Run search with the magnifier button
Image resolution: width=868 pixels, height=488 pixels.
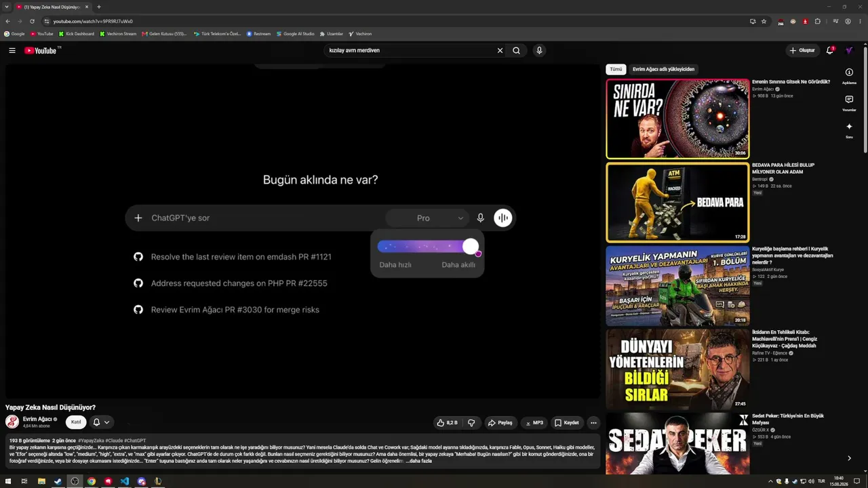click(x=517, y=50)
